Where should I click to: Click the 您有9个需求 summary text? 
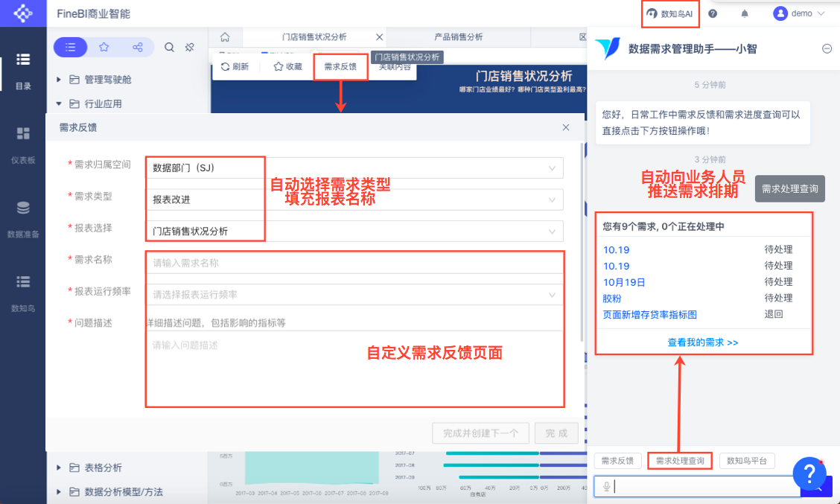coord(664,226)
